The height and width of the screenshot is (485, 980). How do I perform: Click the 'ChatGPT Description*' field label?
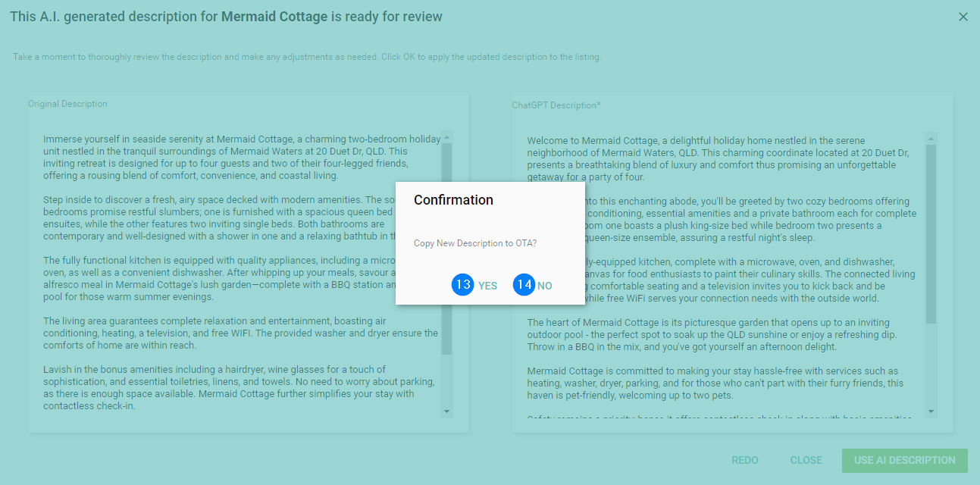coord(556,105)
